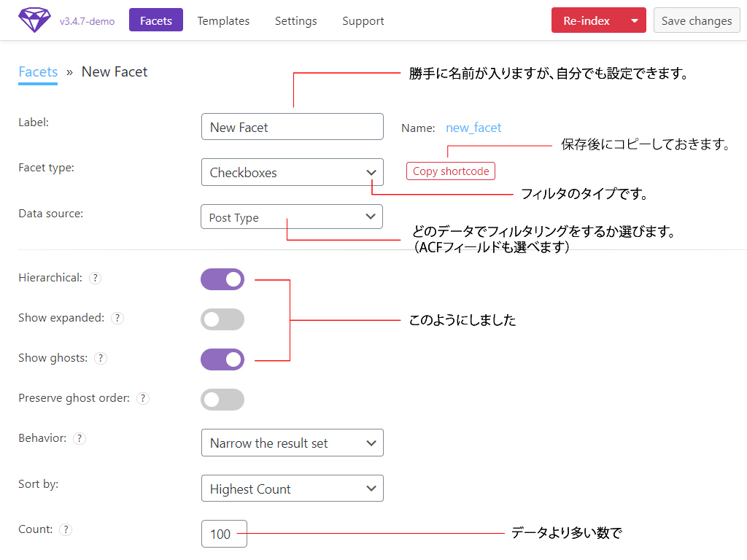747x560 pixels.
Task: Open help tooltip for Behavior
Action: coord(80,438)
